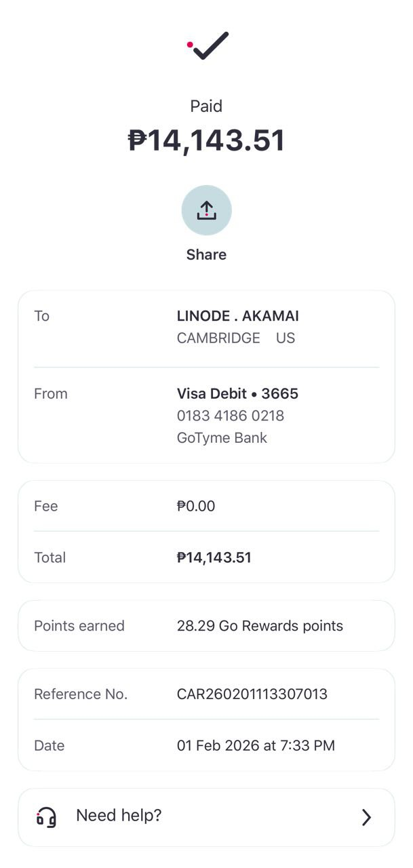Tap the GoTyme Bank label
The height and width of the screenshot is (868, 413).
coord(222,437)
